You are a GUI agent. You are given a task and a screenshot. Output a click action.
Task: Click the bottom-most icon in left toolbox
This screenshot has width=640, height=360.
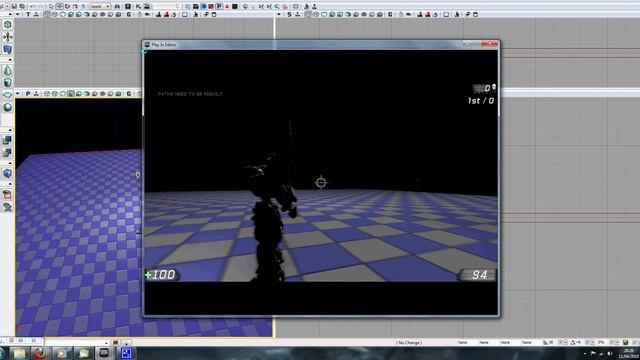click(7, 207)
